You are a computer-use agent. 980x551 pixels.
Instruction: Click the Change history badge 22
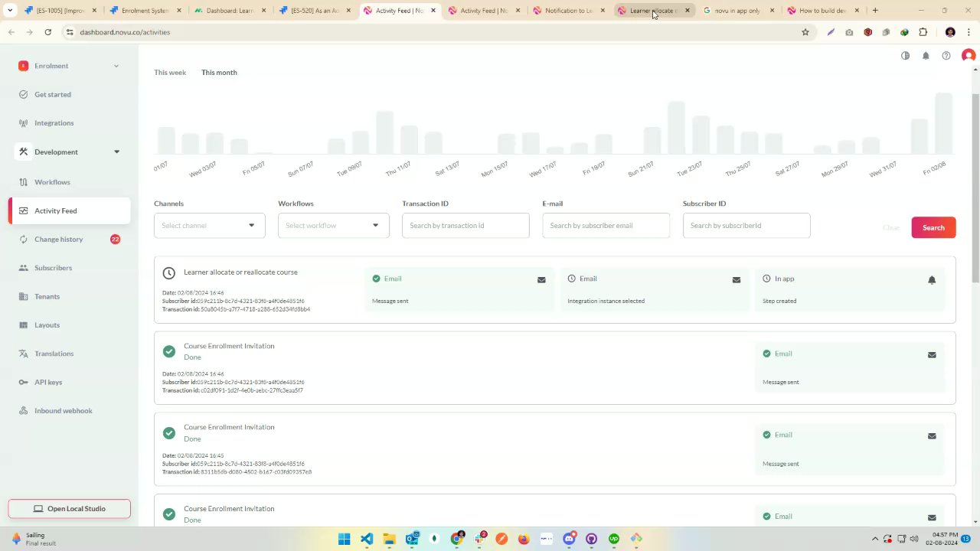(115, 239)
